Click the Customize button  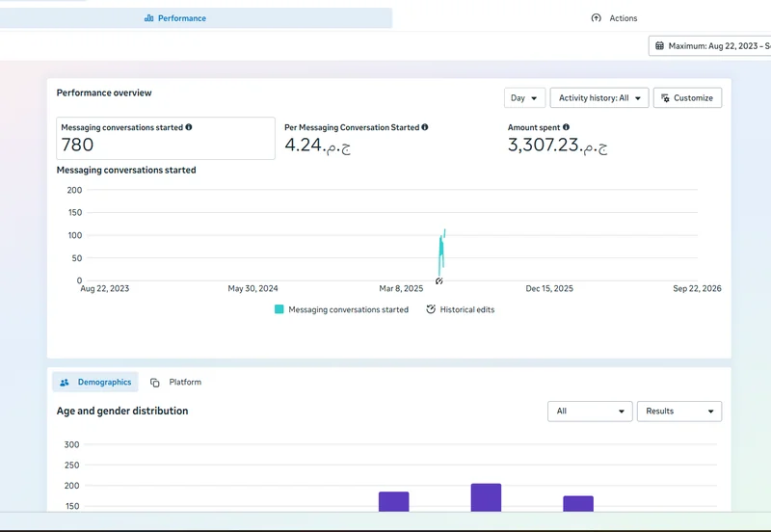(x=687, y=98)
